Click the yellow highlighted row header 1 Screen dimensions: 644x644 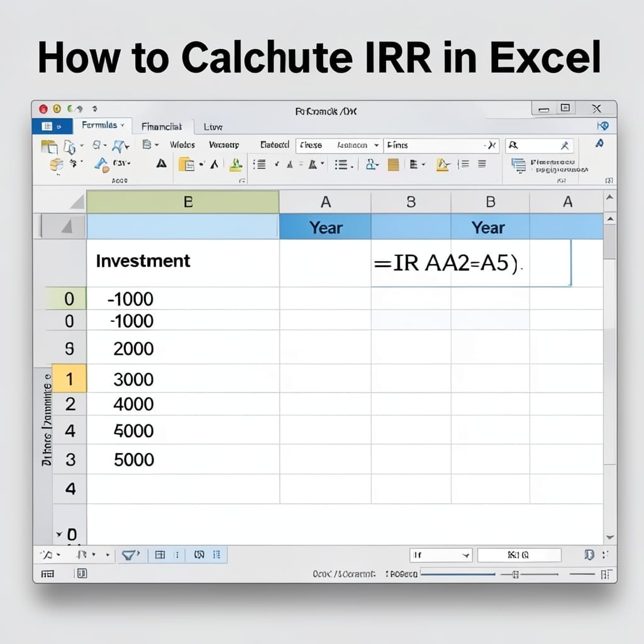pyautogui.click(x=69, y=379)
